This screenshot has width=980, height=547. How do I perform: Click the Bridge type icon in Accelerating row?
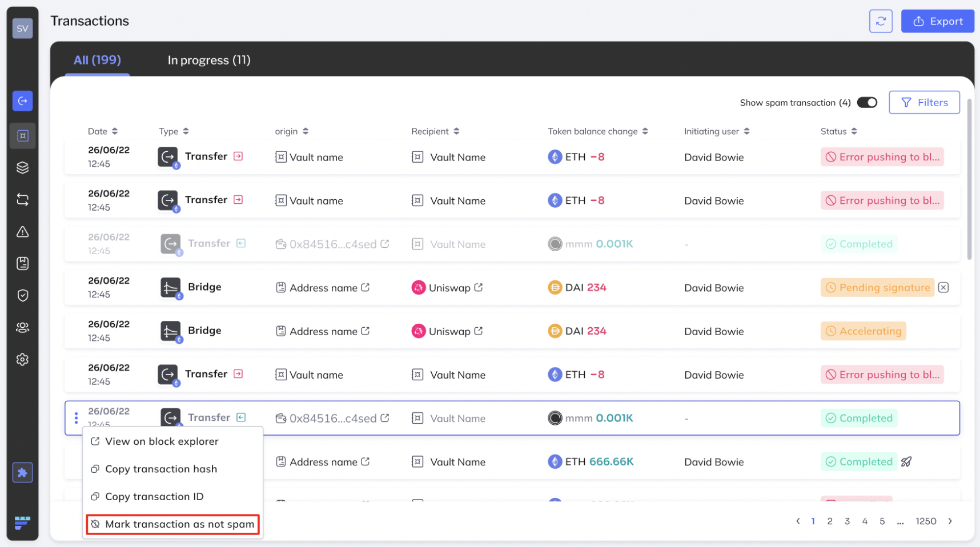click(x=171, y=331)
